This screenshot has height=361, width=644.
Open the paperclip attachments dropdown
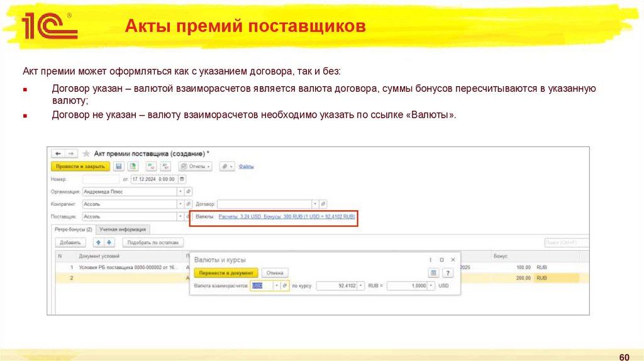point(226,166)
